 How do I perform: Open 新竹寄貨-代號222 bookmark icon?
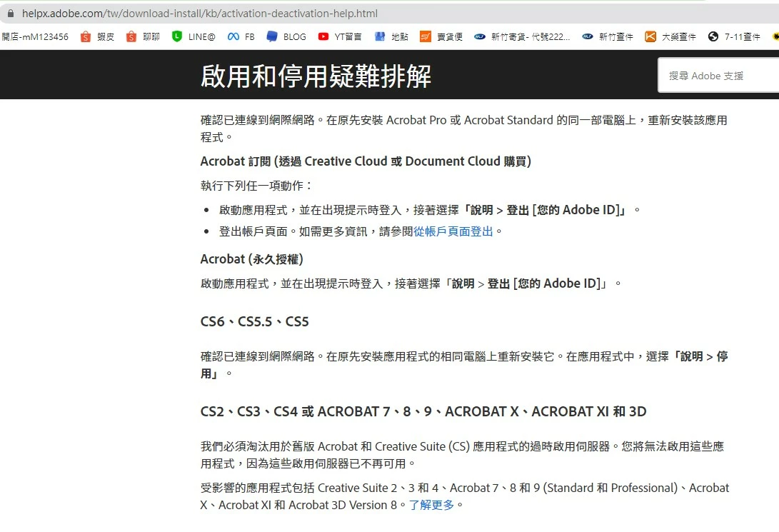click(479, 36)
